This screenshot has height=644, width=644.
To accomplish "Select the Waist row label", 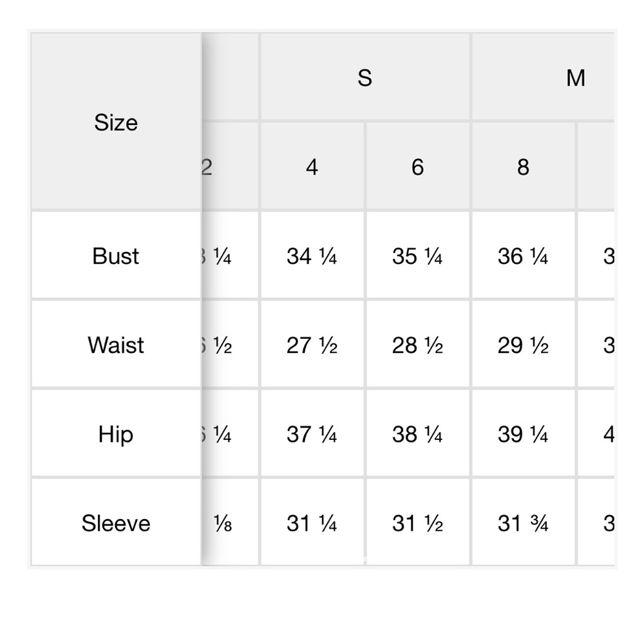I will [116, 345].
